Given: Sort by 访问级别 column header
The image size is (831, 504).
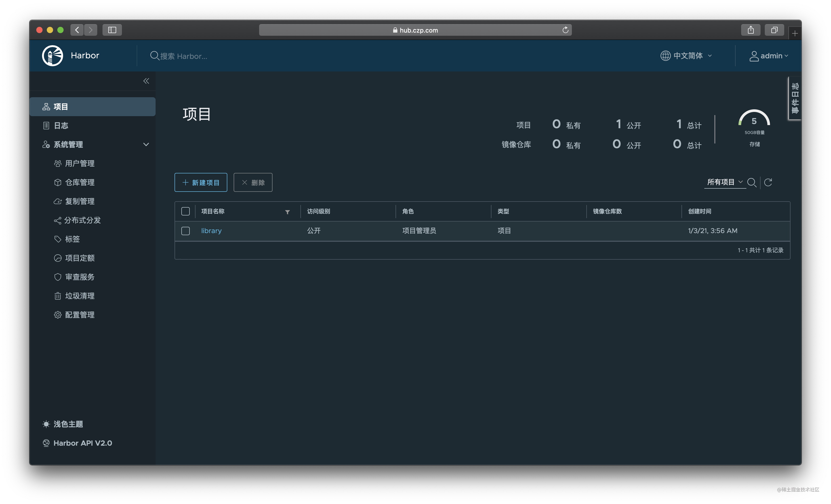Looking at the screenshot, I should [x=318, y=211].
